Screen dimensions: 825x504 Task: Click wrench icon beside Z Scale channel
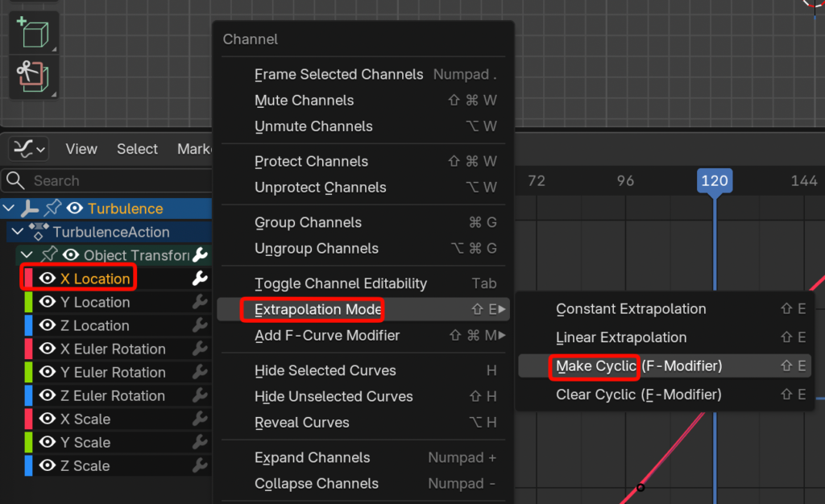pyautogui.click(x=199, y=465)
